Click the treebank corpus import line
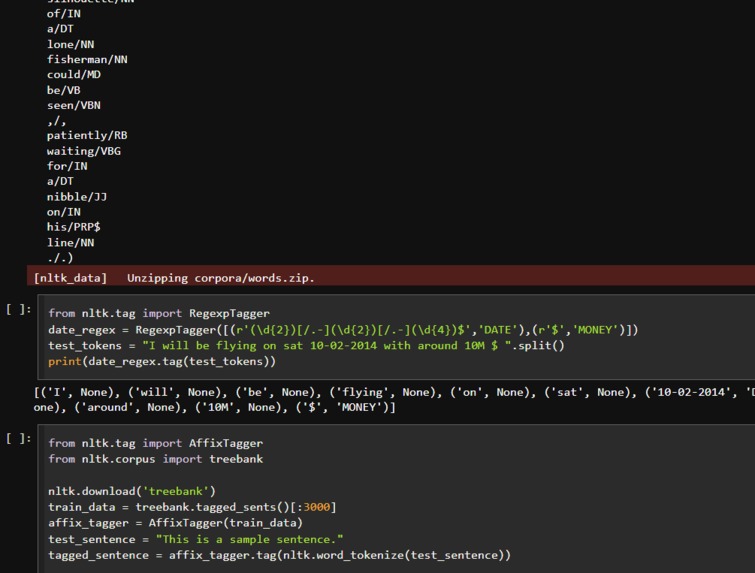This screenshot has width=755, height=573. point(156,459)
